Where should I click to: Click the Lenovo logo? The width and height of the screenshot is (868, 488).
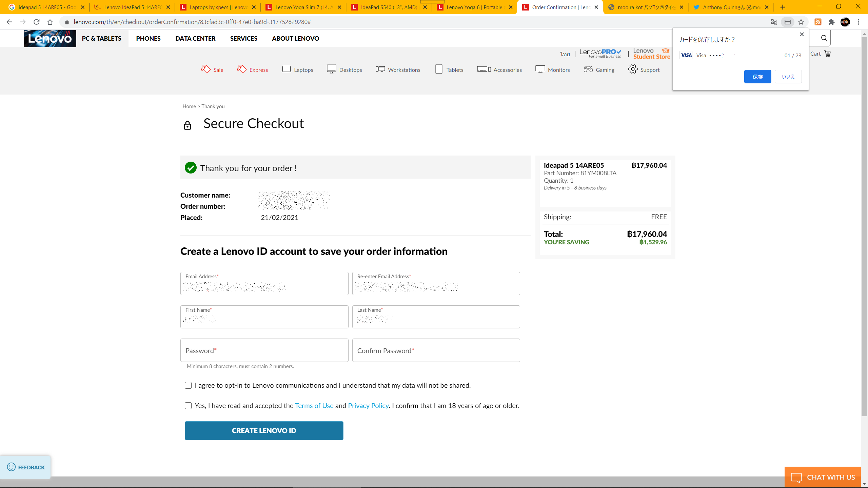click(50, 39)
